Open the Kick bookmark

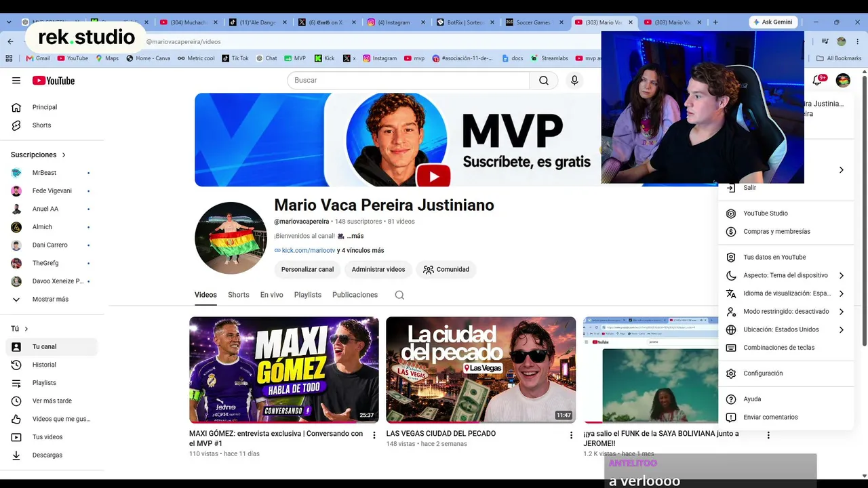pos(324,58)
